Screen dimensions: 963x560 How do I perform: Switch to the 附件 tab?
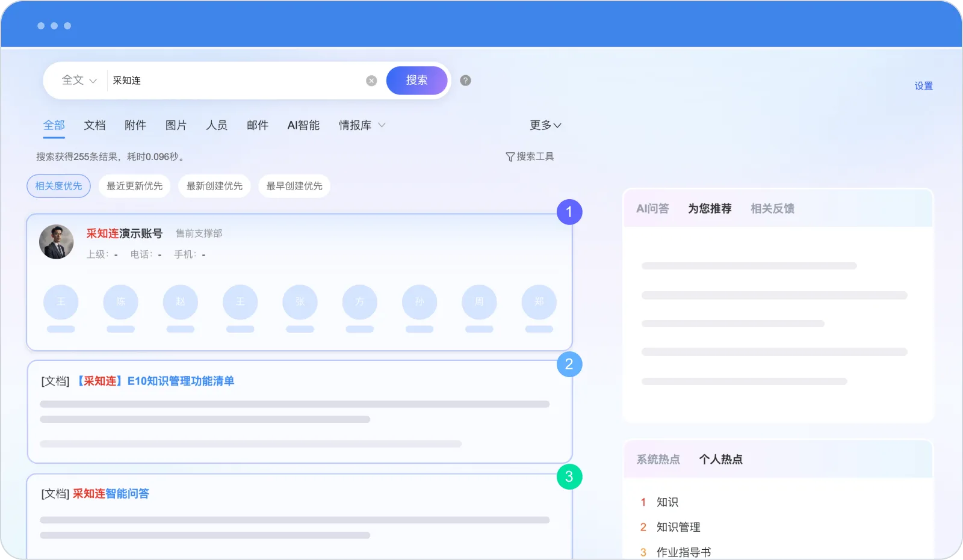pyautogui.click(x=135, y=125)
